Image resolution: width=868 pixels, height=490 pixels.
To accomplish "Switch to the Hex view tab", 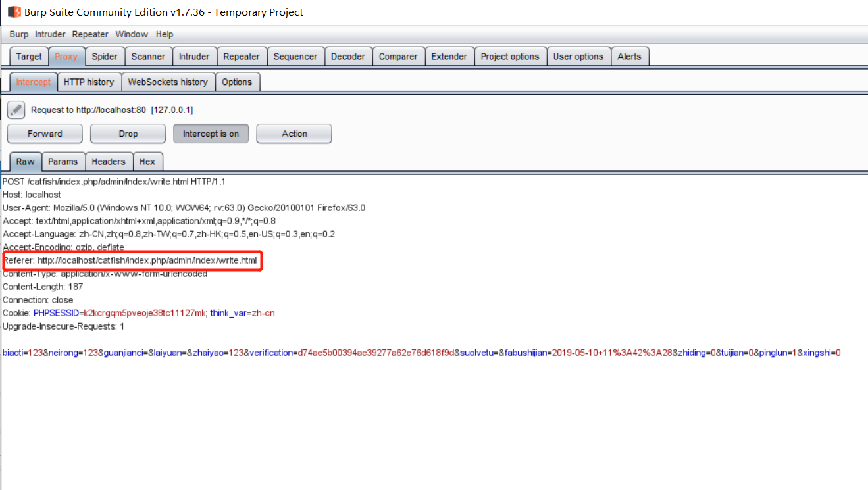I will point(147,162).
